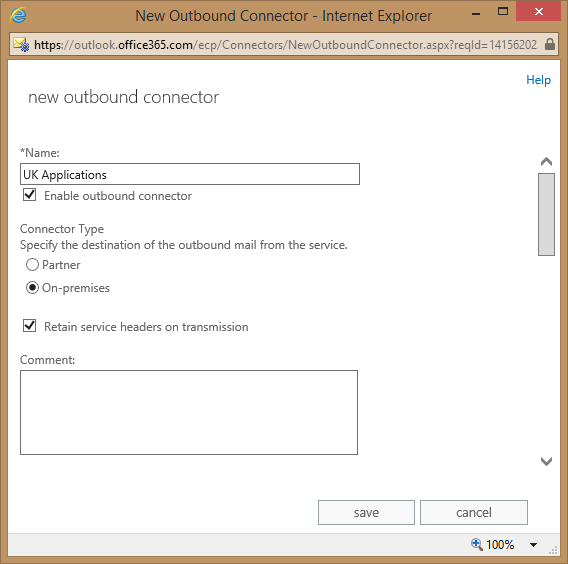Select the Partner connector type
Screen dimensions: 568x564
click(x=32, y=265)
